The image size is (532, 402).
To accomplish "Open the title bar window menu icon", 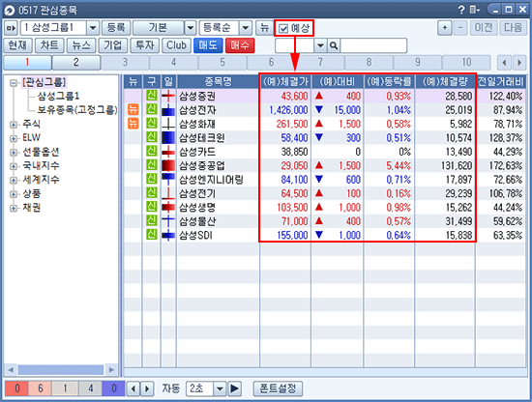I will (474, 10).
